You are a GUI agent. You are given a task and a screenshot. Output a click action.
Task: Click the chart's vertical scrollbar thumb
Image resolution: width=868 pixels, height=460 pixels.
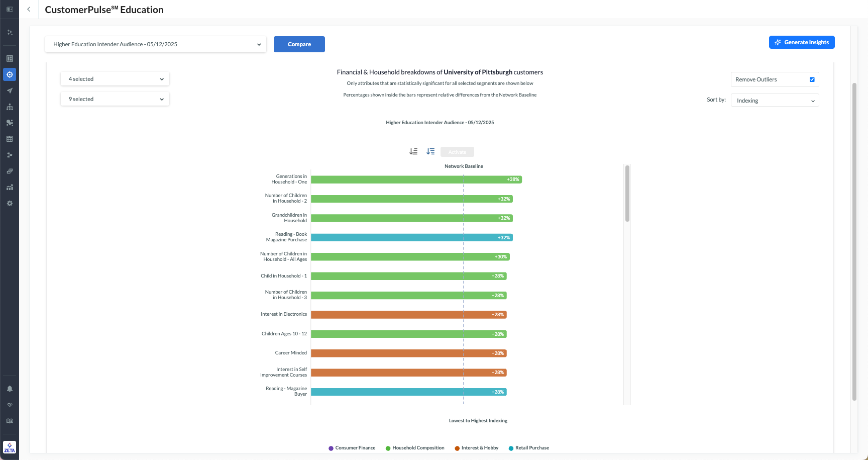coord(627,194)
